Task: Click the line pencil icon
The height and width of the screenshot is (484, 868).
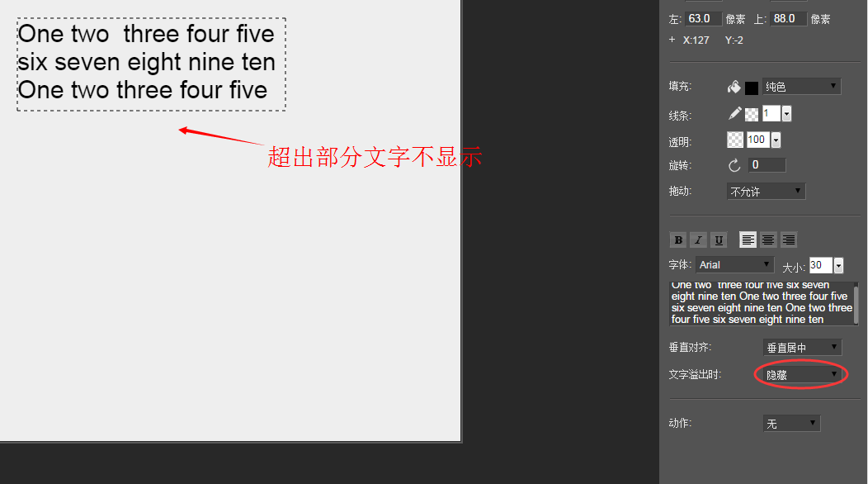Action: click(x=734, y=114)
